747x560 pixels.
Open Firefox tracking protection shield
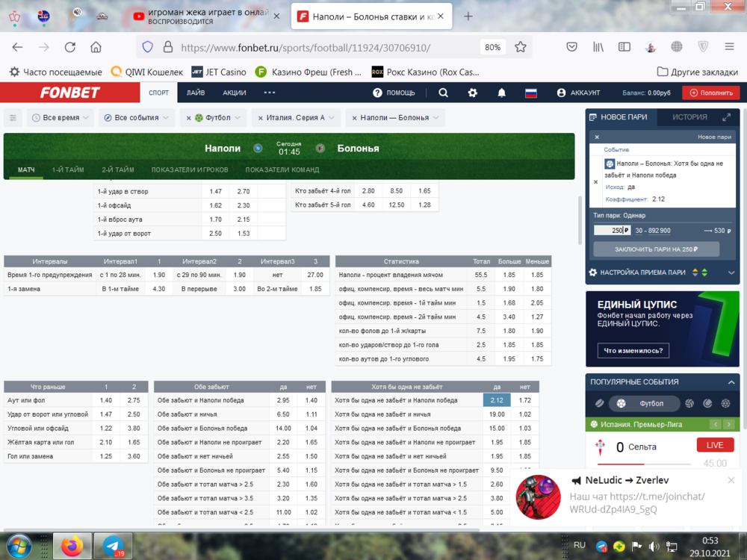coord(148,47)
